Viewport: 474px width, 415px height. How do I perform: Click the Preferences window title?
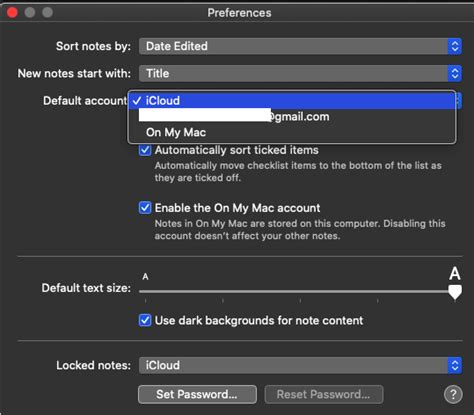(239, 13)
